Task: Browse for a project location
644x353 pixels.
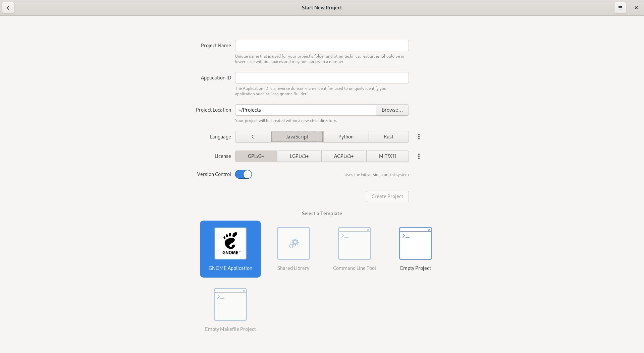Action: click(x=392, y=110)
